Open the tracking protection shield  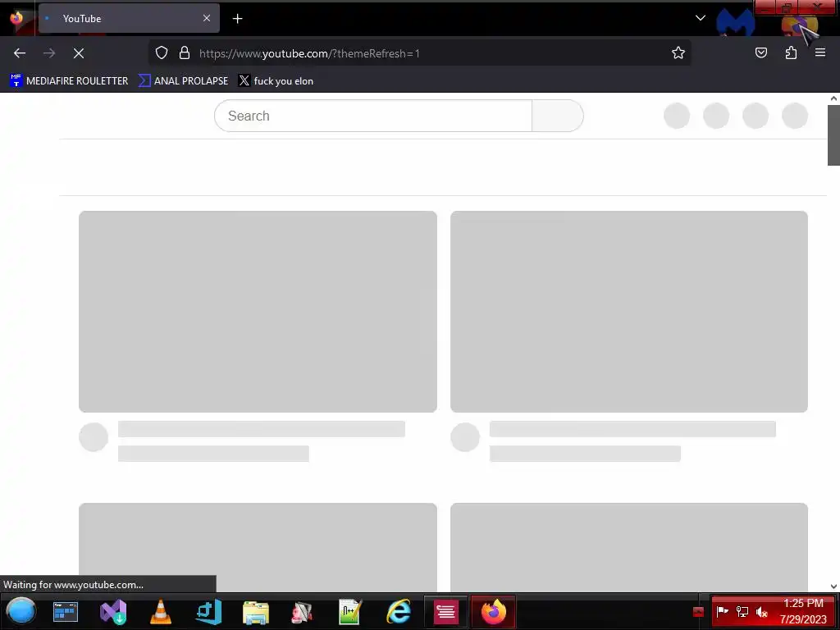(x=162, y=52)
